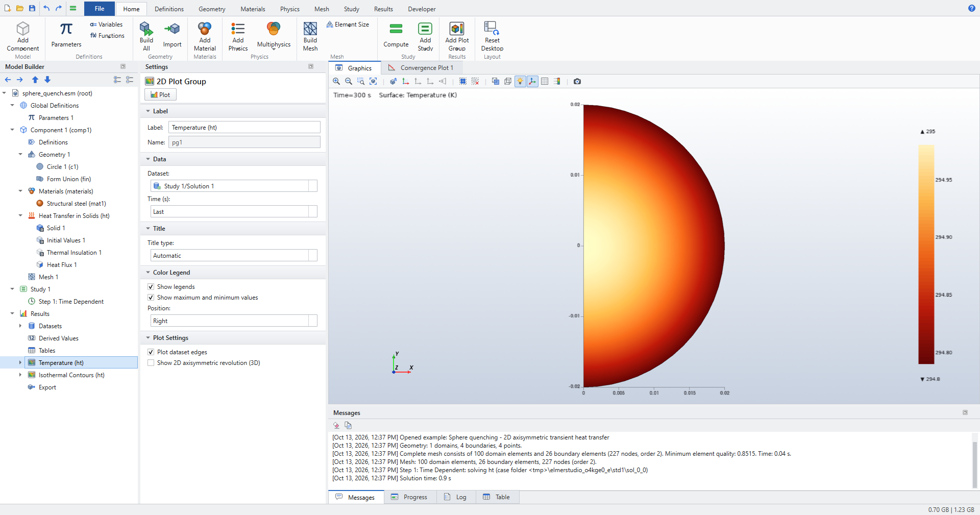Collapse the Color Legend section

[148, 273]
